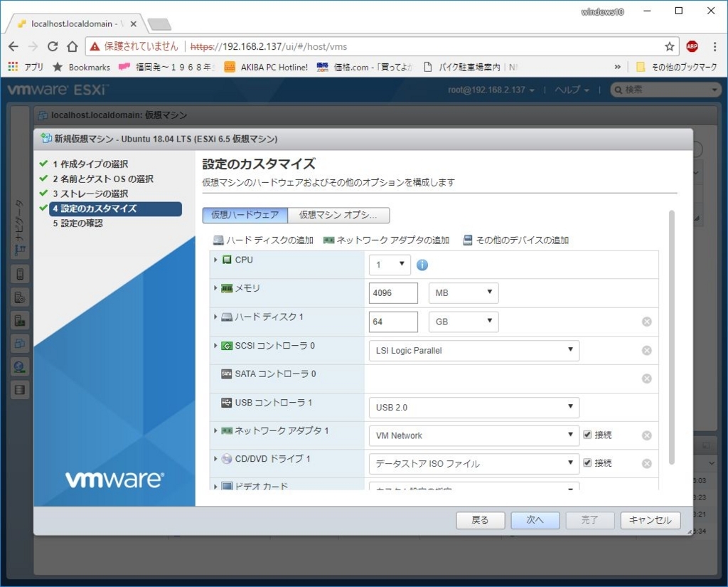Expand the SCSI Controller 0 row
This screenshot has width=728, height=587.
pyautogui.click(x=215, y=345)
